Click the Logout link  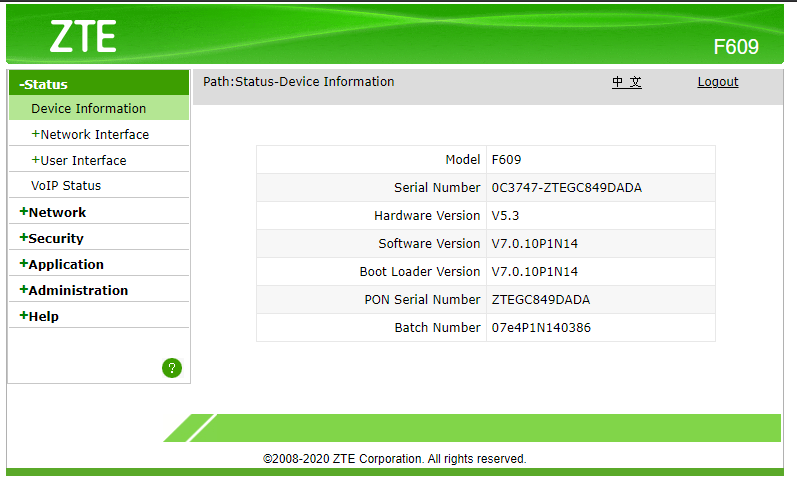(x=717, y=82)
